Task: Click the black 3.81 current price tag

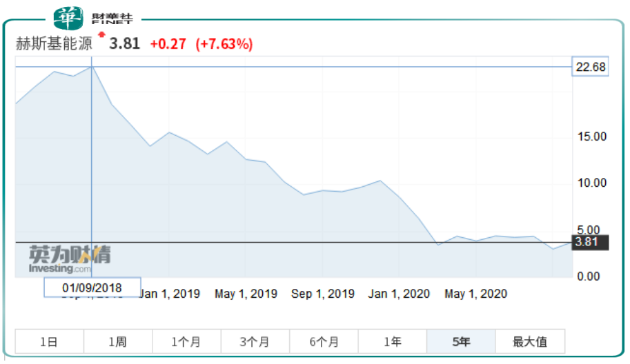Action: (590, 243)
